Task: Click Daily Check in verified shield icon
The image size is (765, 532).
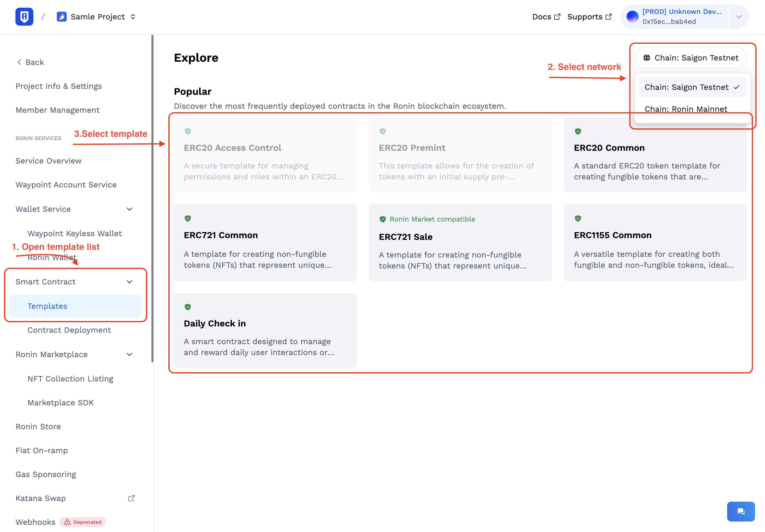Action: (x=188, y=307)
